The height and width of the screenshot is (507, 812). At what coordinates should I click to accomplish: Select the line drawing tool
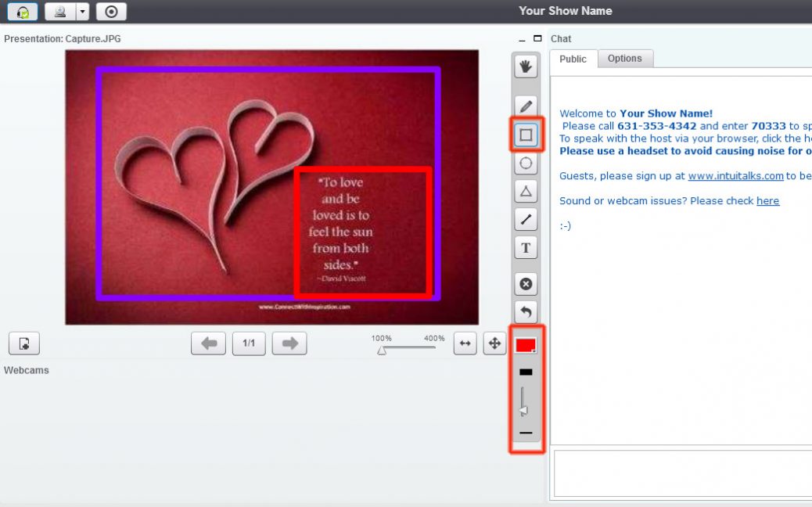coord(526,220)
